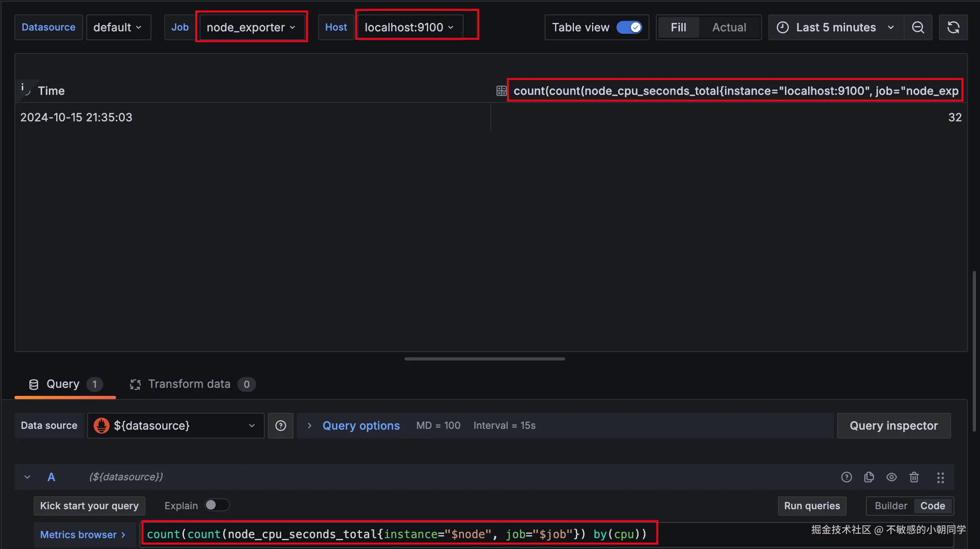Open the Host localhost:9100 dropdown
The image size is (980, 549).
click(409, 27)
